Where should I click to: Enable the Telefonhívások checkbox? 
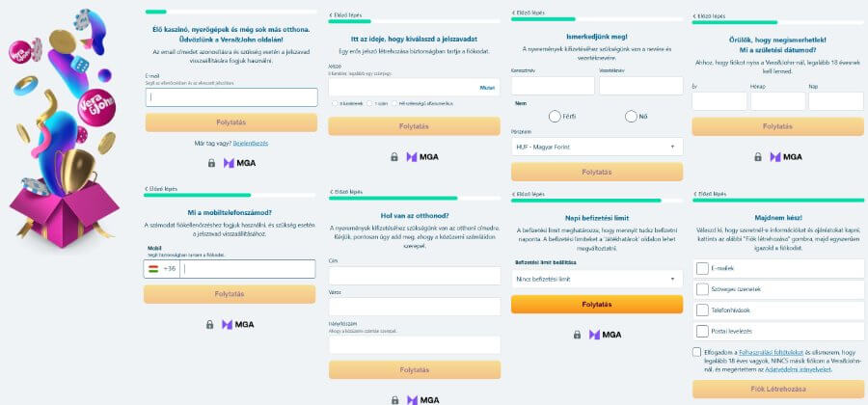702,310
